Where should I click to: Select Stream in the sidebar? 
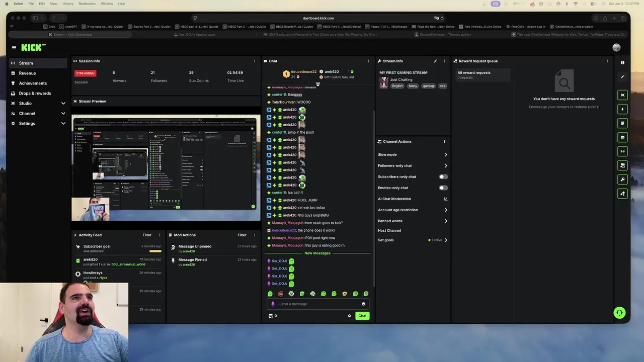tap(38, 63)
